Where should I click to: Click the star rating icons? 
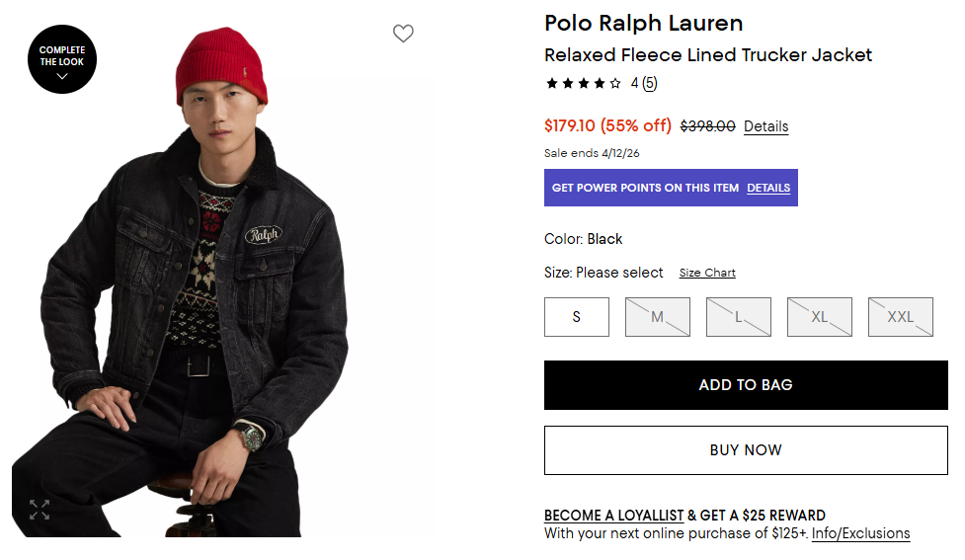(x=584, y=84)
